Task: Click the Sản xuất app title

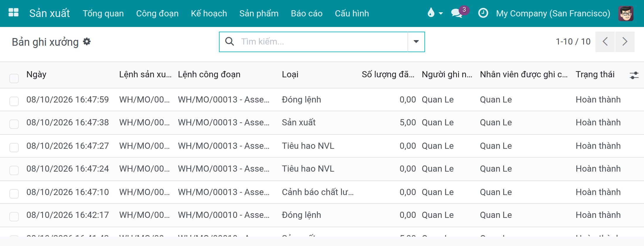Action: [x=49, y=13]
